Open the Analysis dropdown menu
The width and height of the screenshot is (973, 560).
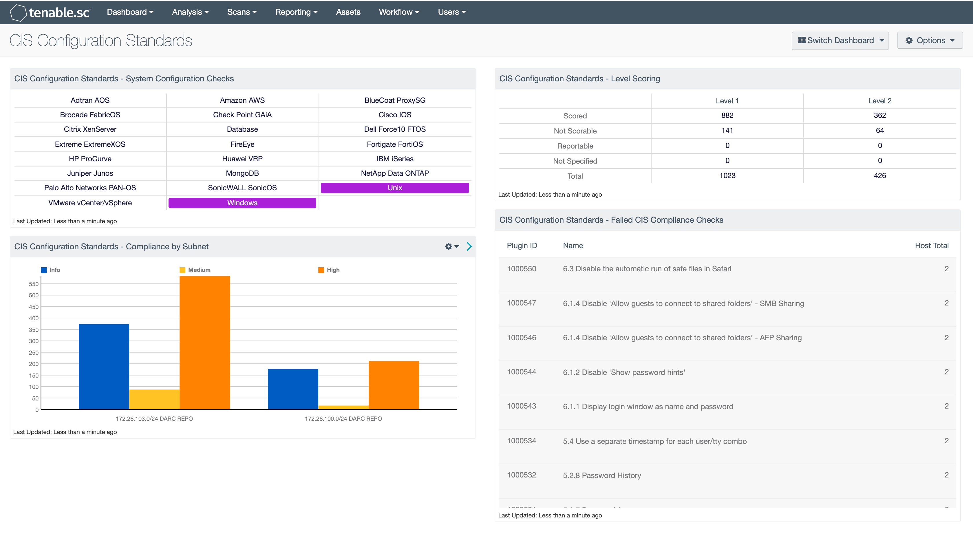(x=190, y=12)
